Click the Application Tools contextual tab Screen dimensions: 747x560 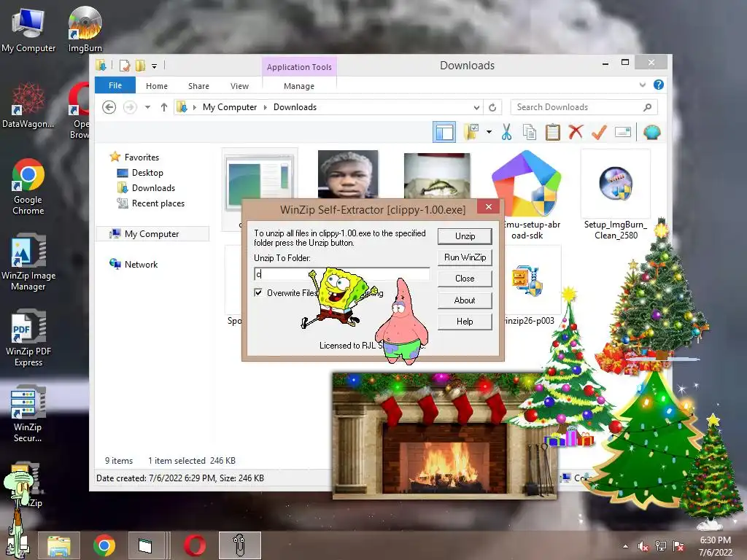coord(299,67)
